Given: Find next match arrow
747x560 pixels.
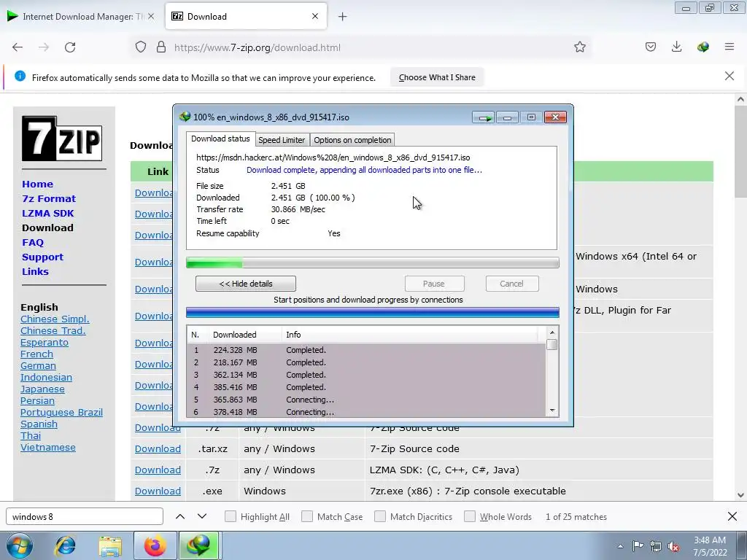Looking at the screenshot, I should tap(202, 516).
